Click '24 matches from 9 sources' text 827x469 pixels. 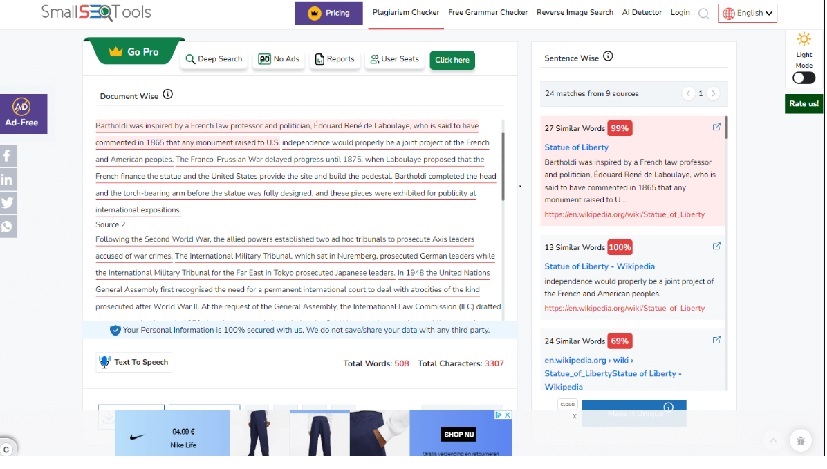591,93
